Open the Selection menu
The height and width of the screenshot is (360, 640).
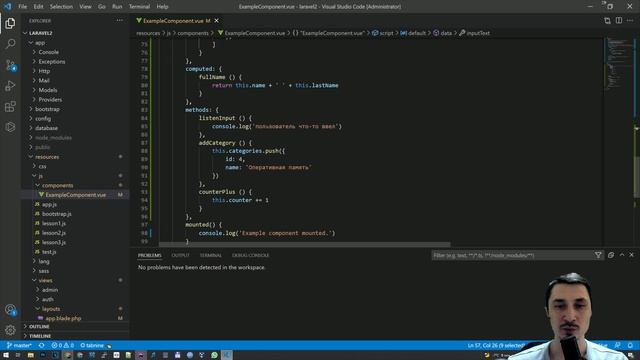(61, 7)
